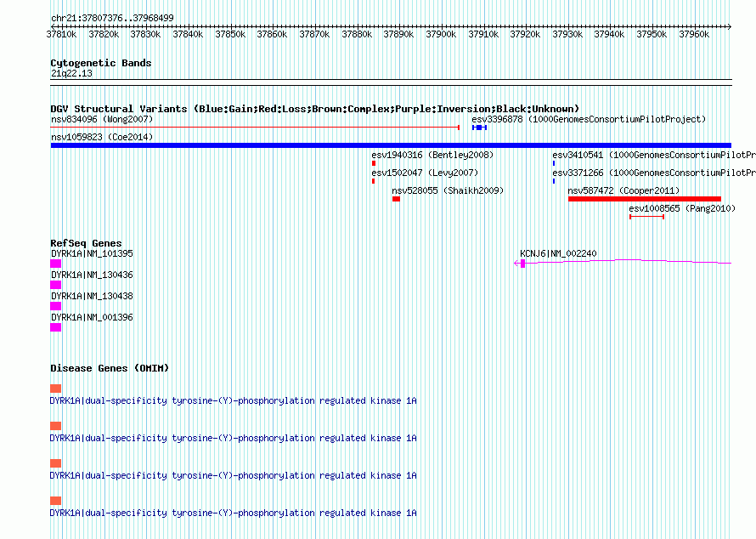Screen dimensions: 756x539
Task: Click the blue marker under esv3410541
Action: click(554, 163)
